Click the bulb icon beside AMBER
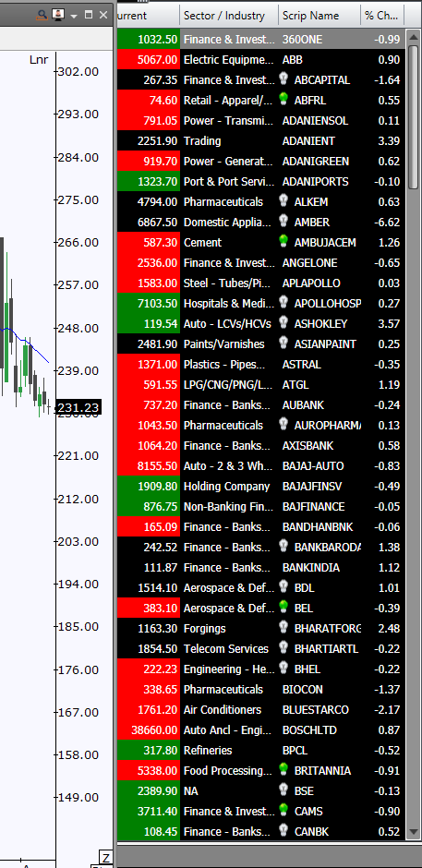Screen dimensions: 422x868 pos(283,222)
